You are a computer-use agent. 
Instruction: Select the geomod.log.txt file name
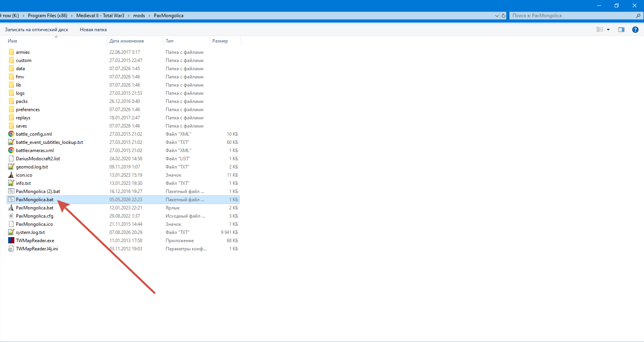point(32,167)
